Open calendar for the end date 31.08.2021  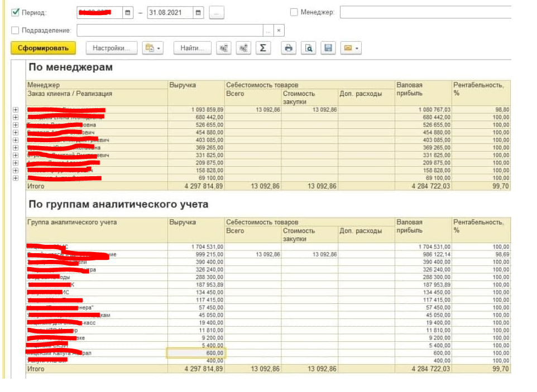pyautogui.click(x=198, y=12)
